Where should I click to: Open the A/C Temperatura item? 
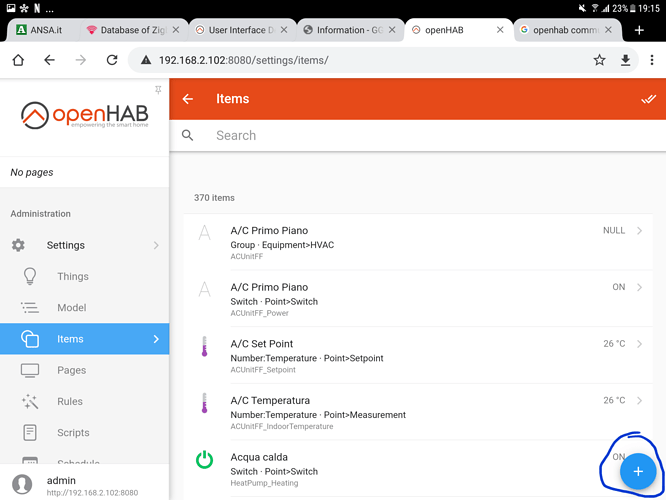pos(418,412)
